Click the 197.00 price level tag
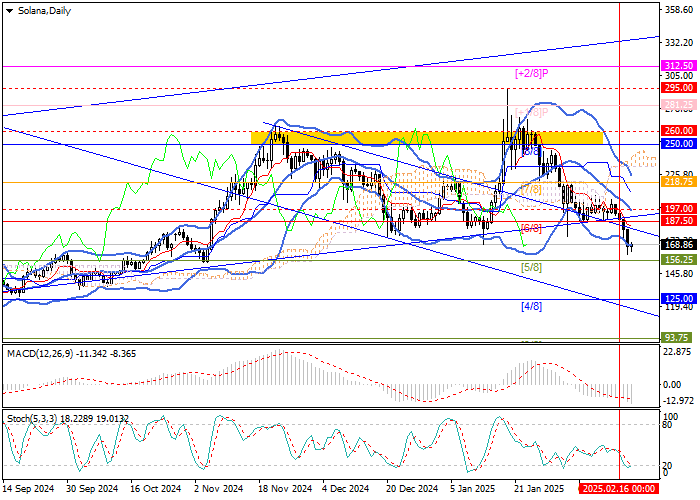Screen dimensions: 700x500 tap(680, 209)
